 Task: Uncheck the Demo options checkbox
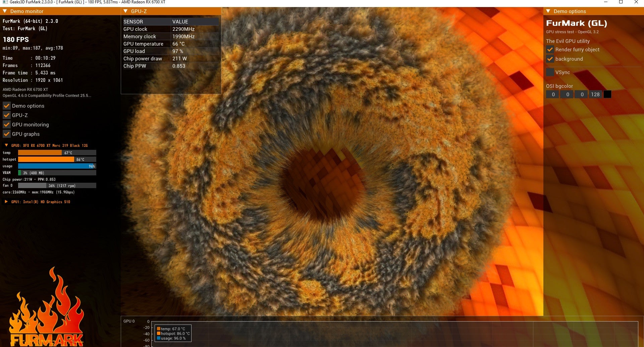(x=6, y=106)
